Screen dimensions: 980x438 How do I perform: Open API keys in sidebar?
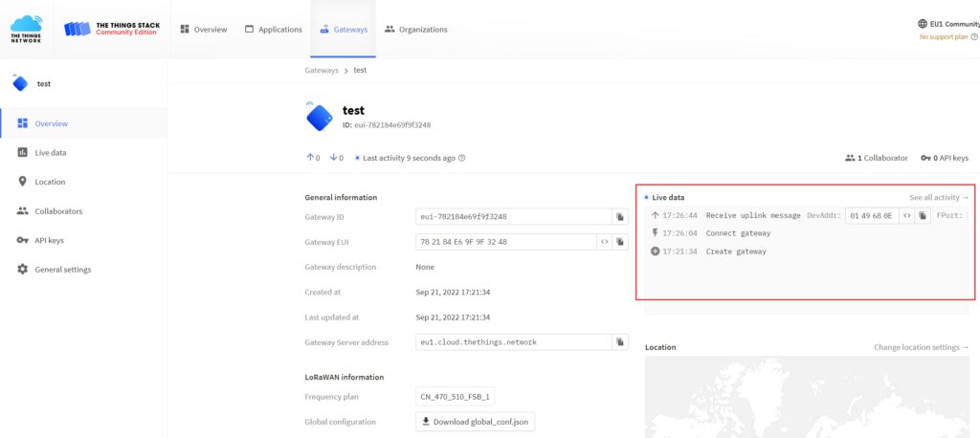point(49,240)
